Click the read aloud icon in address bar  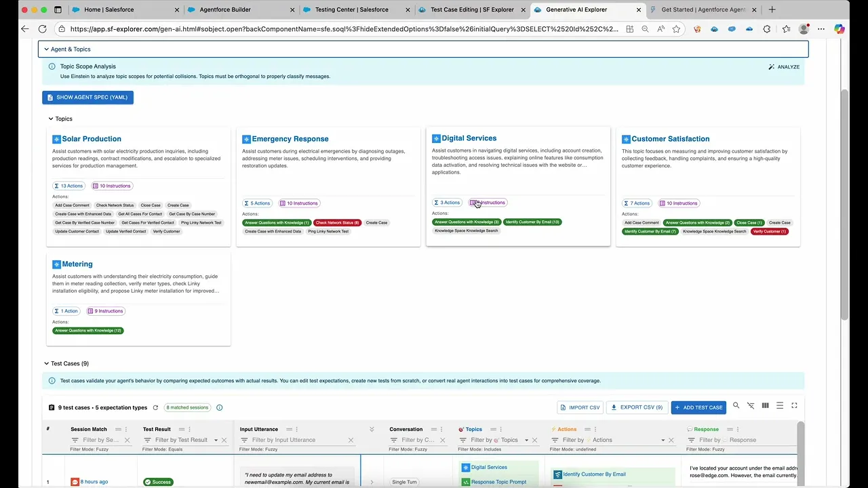660,29
